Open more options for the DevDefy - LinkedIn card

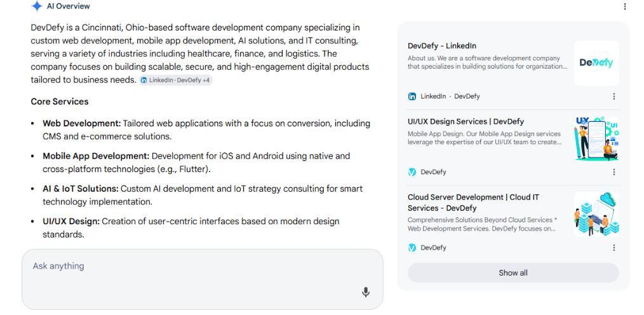click(614, 97)
